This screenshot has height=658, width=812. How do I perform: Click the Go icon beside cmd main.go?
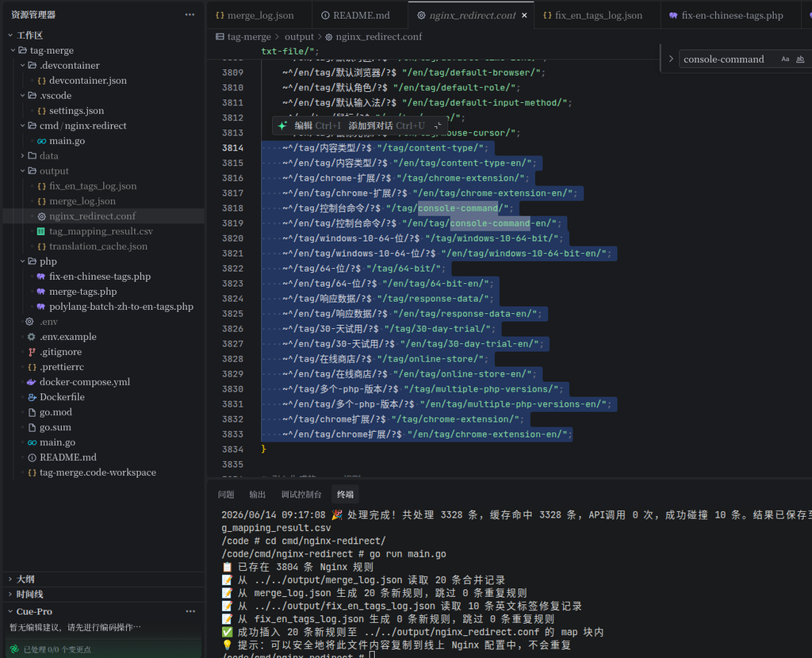[41, 141]
